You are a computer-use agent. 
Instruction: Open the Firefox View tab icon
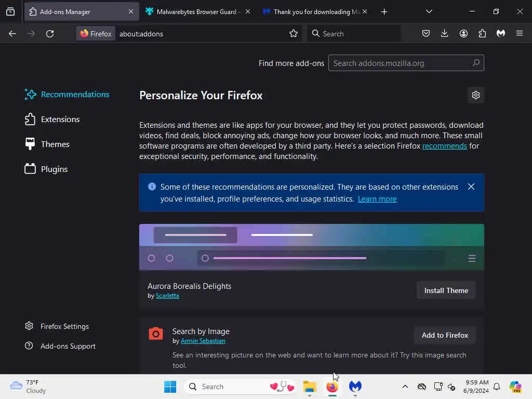10,12
